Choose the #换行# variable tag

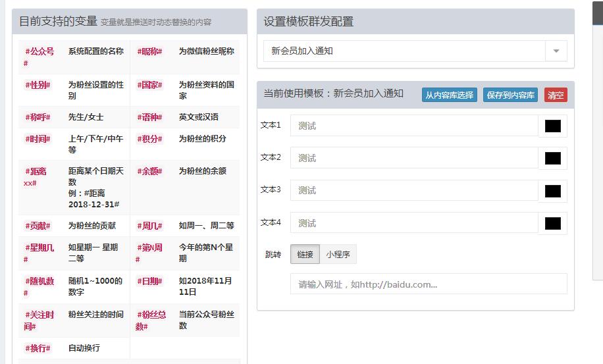tap(38, 348)
